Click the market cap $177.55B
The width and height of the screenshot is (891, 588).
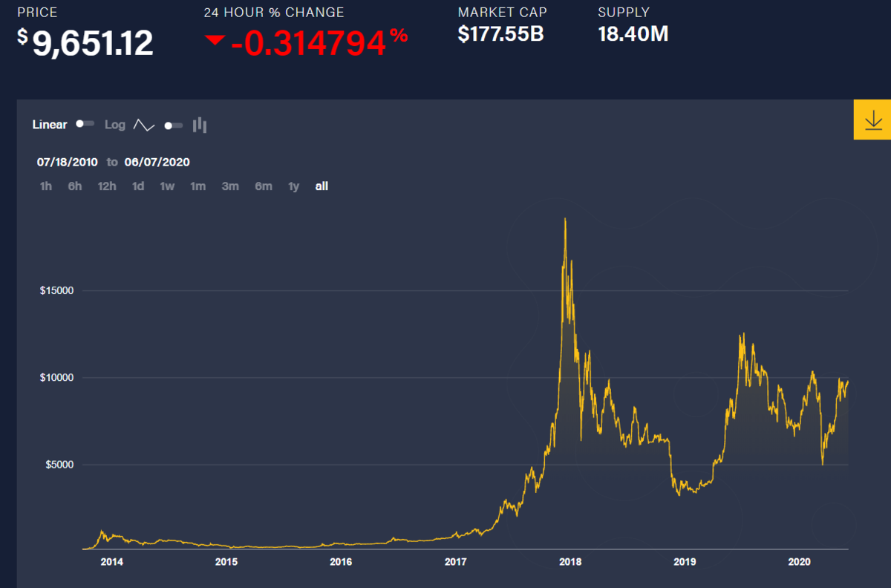coord(501,34)
